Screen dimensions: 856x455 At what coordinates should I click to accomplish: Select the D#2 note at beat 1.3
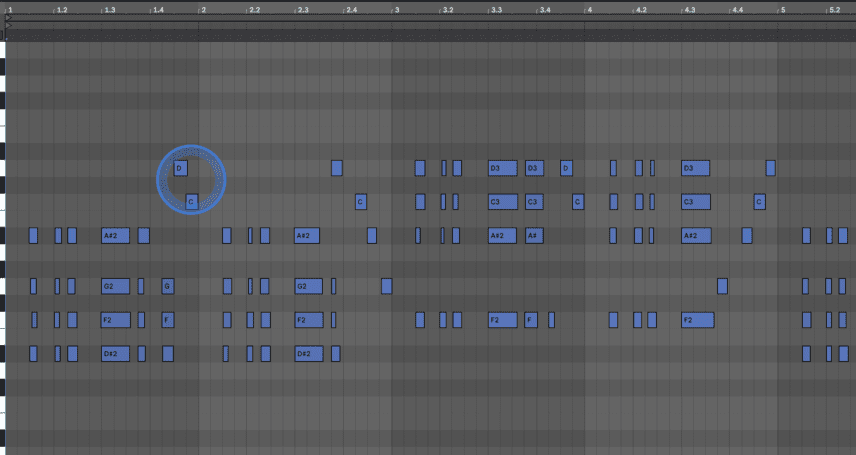pos(115,354)
